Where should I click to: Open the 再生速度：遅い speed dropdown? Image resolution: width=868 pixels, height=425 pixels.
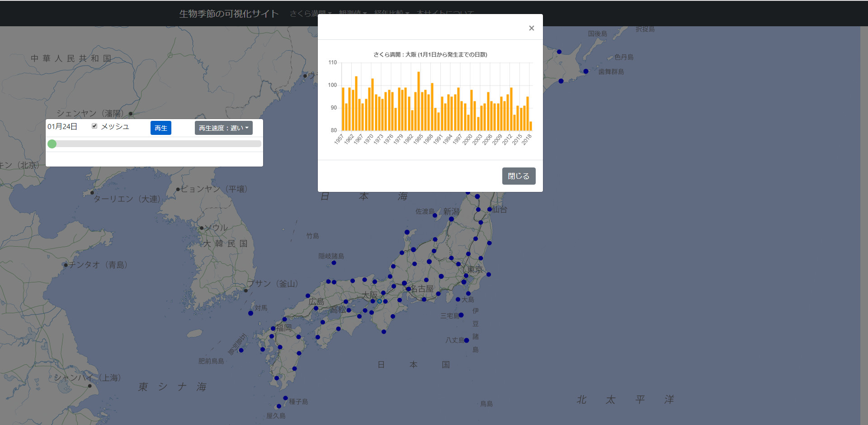coord(223,128)
